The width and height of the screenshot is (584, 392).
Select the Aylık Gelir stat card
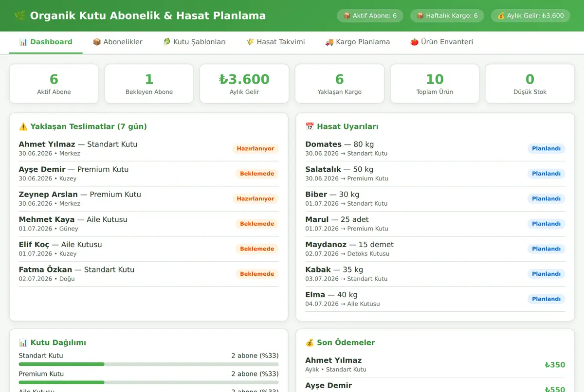click(x=244, y=84)
